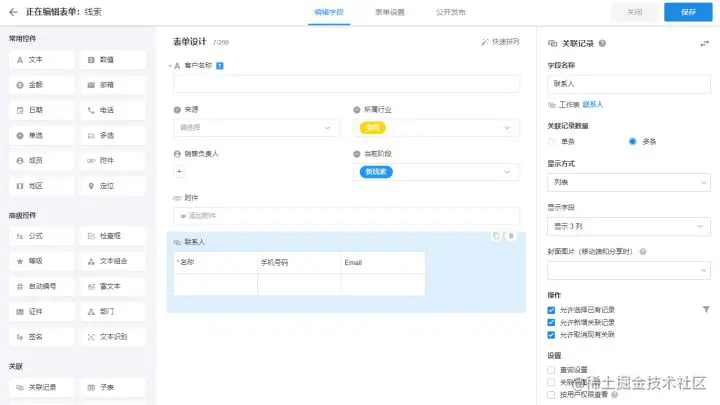Viewport: 720px width, 405px height.
Task: Click the blue 新线索 tag
Action: click(376, 172)
